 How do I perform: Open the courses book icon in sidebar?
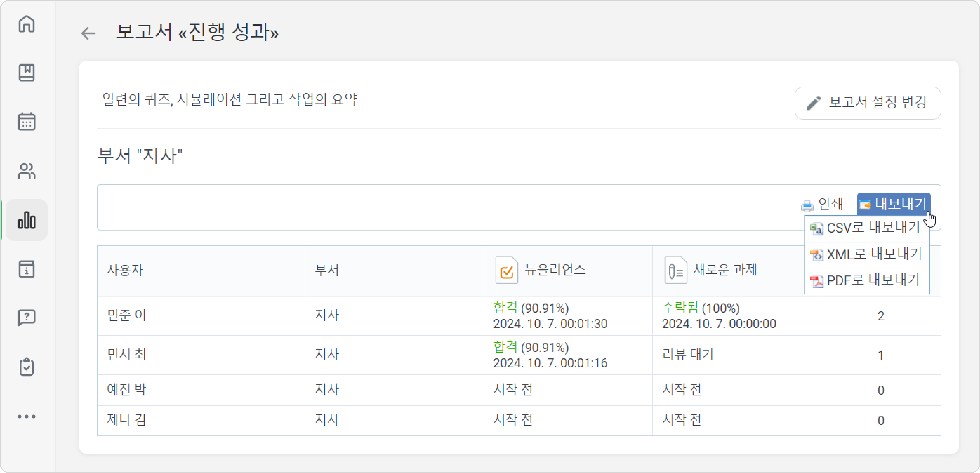27,73
